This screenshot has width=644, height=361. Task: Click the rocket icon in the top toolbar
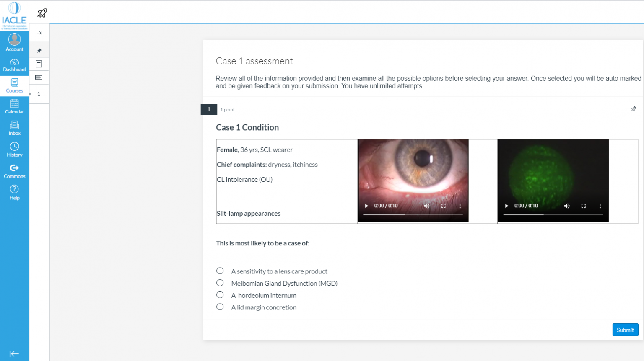click(x=41, y=13)
